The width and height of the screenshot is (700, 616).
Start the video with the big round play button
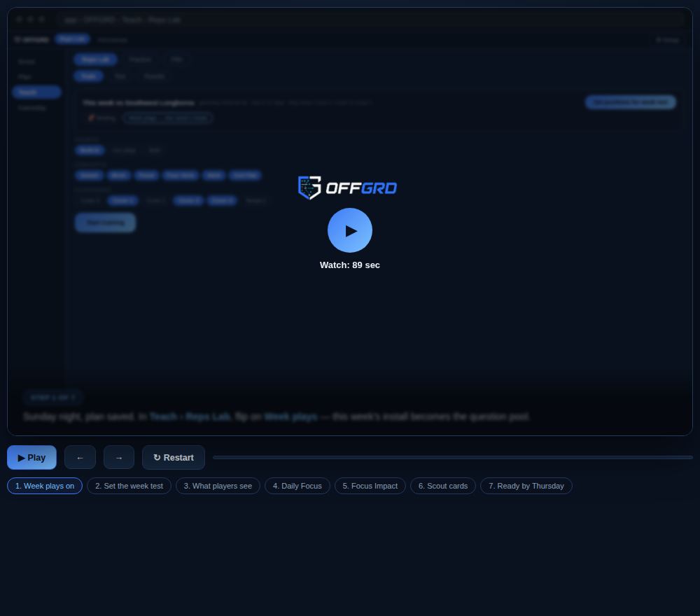point(349,230)
